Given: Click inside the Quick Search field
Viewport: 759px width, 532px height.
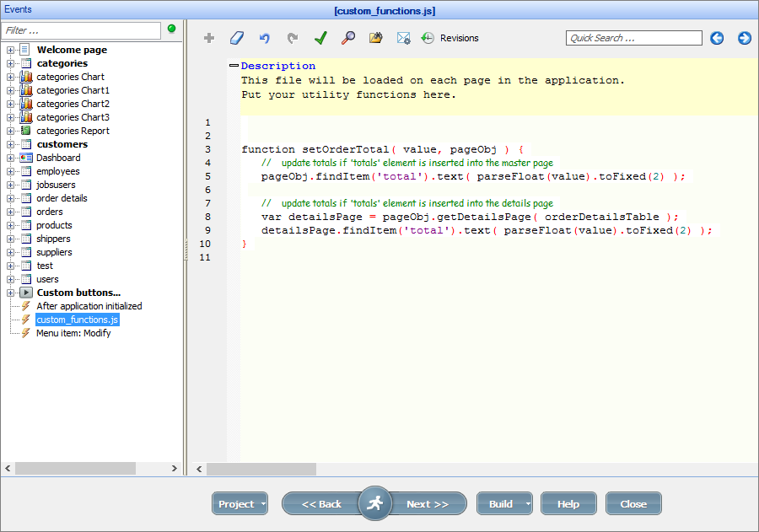Looking at the screenshot, I should (633, 38).
